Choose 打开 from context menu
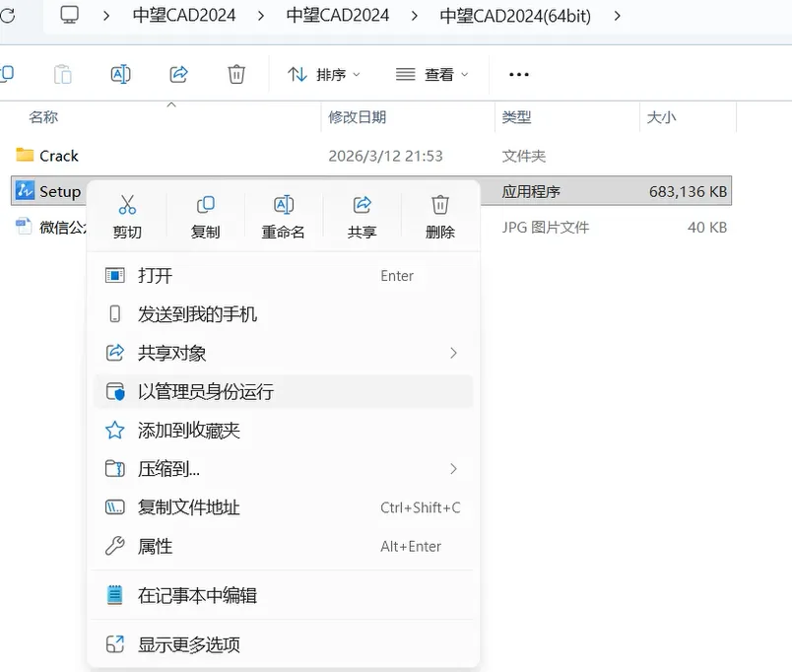792x672 pixels. pos(284,275)
